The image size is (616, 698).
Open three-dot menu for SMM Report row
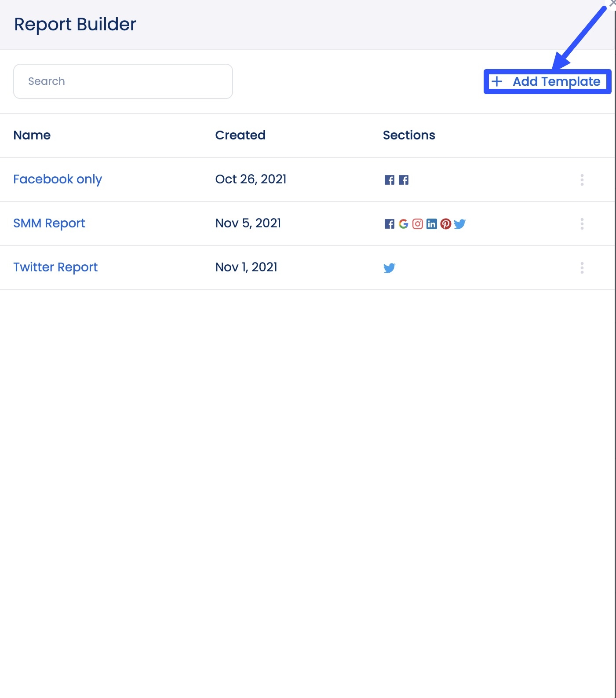click(582, 224)
